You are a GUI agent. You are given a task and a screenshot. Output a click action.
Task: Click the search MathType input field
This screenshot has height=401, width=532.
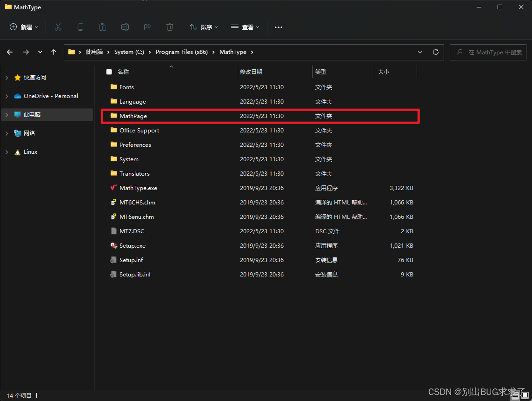pyautogui.click(x=488, y=52)
